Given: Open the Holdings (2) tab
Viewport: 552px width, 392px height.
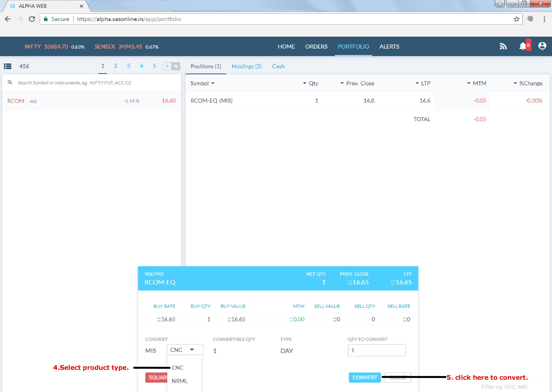Looking at the screenshot, I should tap(247, 66).
